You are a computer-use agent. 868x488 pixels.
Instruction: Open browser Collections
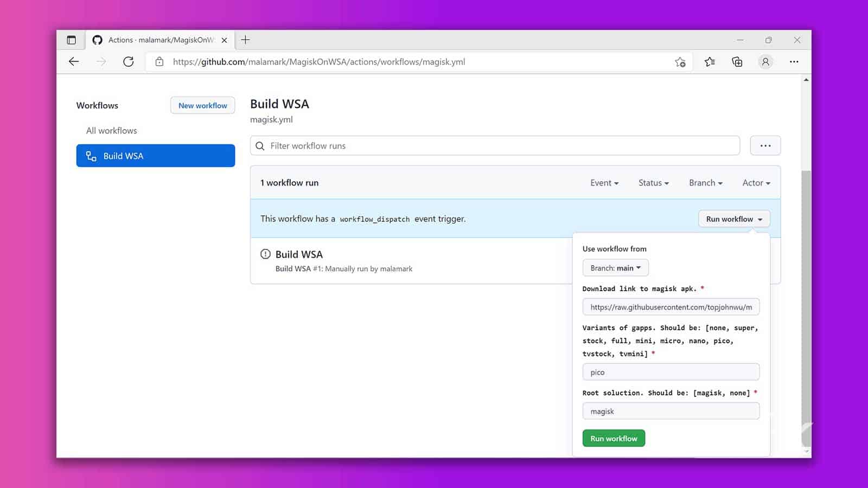(737, 62)
